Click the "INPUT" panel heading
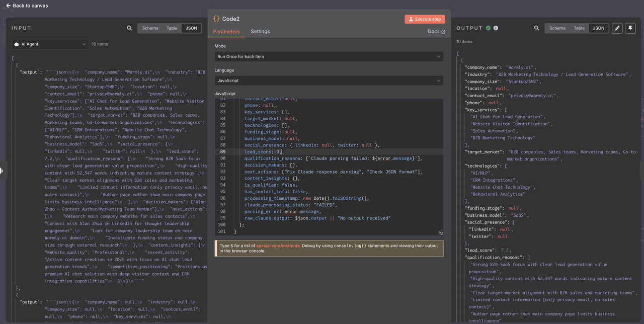 [21, 28]
